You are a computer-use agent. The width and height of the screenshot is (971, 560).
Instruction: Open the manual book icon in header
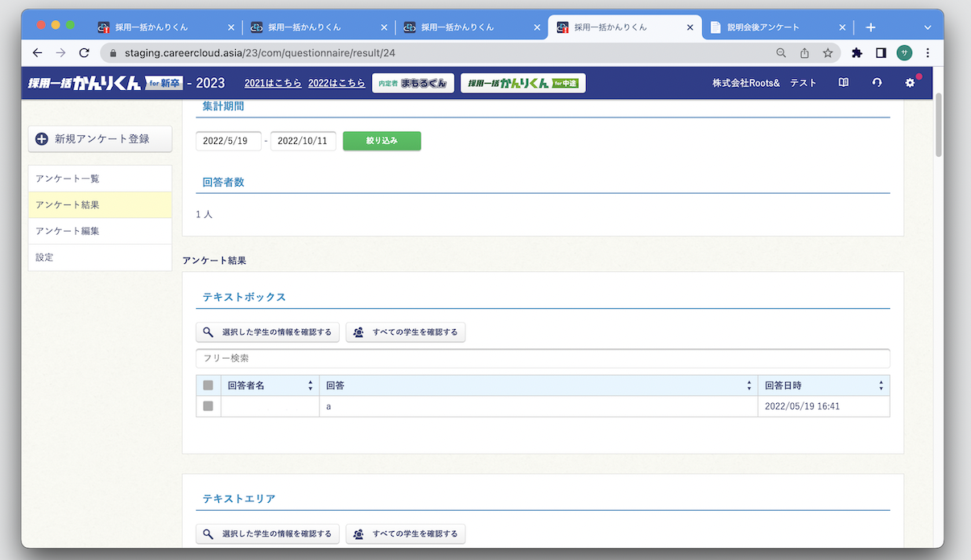[844, 83]
